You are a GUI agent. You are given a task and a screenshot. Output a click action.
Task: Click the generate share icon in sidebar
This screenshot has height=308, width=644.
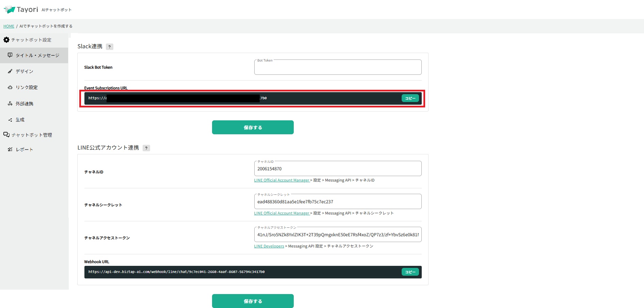tap(10, 120)
